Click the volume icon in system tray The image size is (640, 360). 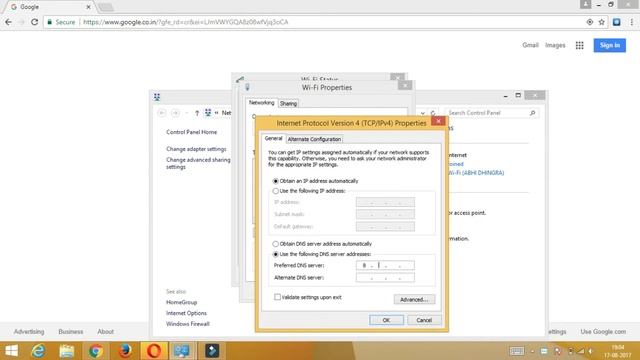click(590, 351)
